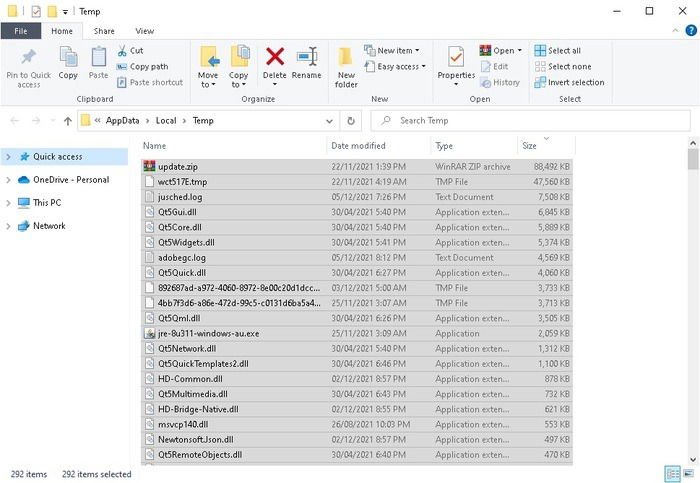Click the Up arrow navigation button
Screen dimensions: 700x483
coord(68,121)
